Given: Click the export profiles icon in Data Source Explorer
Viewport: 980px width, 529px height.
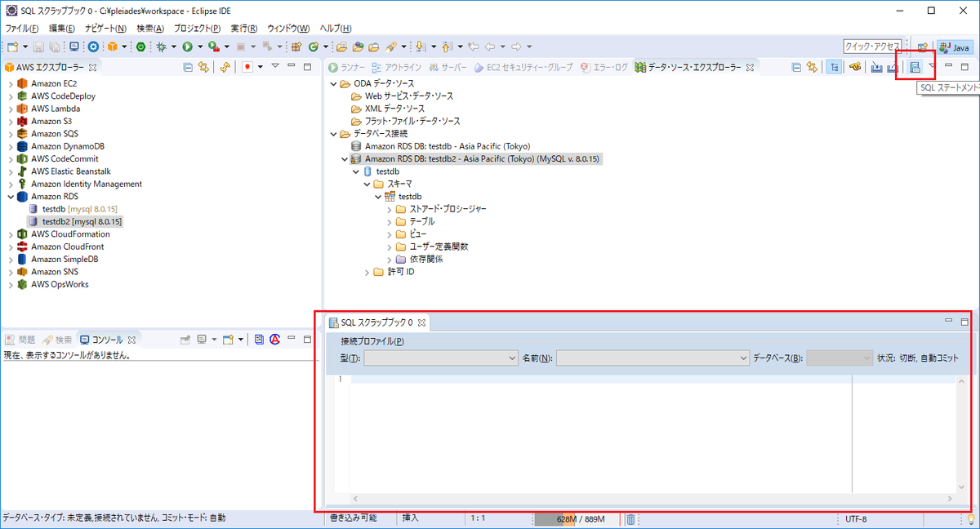Looking at the screenshot, I should coord(893,67).
